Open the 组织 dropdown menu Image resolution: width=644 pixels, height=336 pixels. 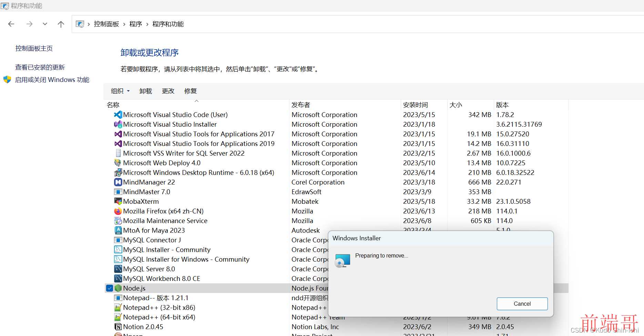tap(120, 91)
